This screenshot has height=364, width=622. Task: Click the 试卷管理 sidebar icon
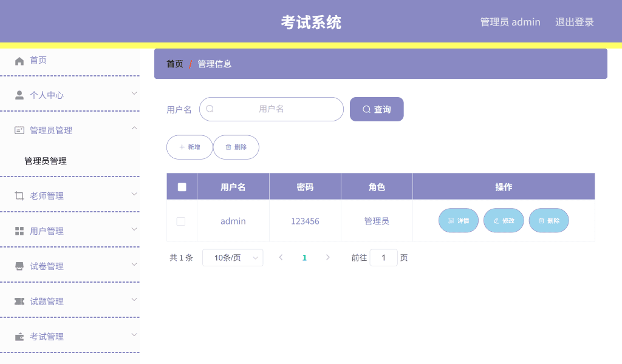click(18, 266)
